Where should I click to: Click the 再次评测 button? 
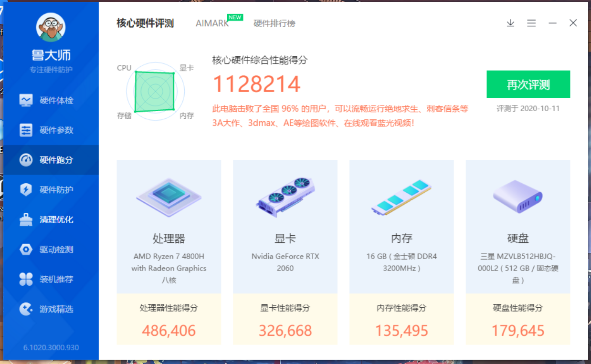(528, 84)
